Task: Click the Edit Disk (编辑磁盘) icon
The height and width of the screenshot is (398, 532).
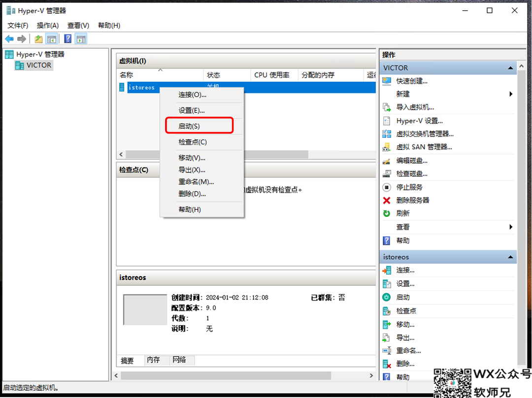Action: [387, 161]
